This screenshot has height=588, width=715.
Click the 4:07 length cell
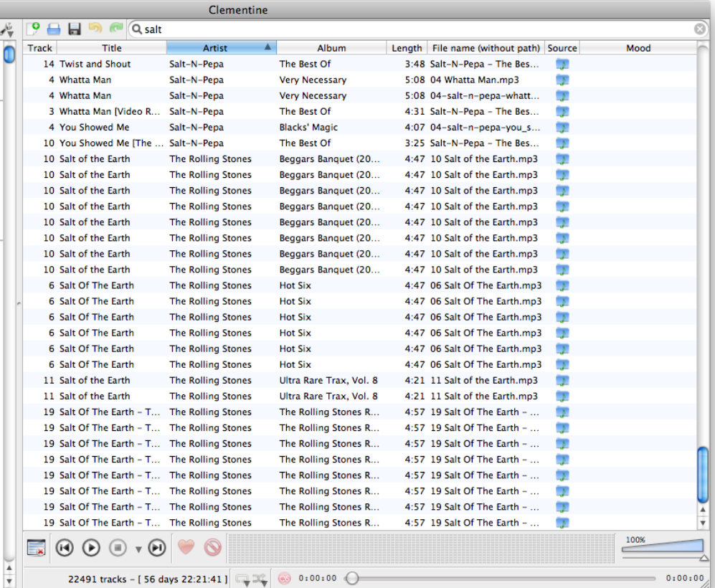click(415, 127)
